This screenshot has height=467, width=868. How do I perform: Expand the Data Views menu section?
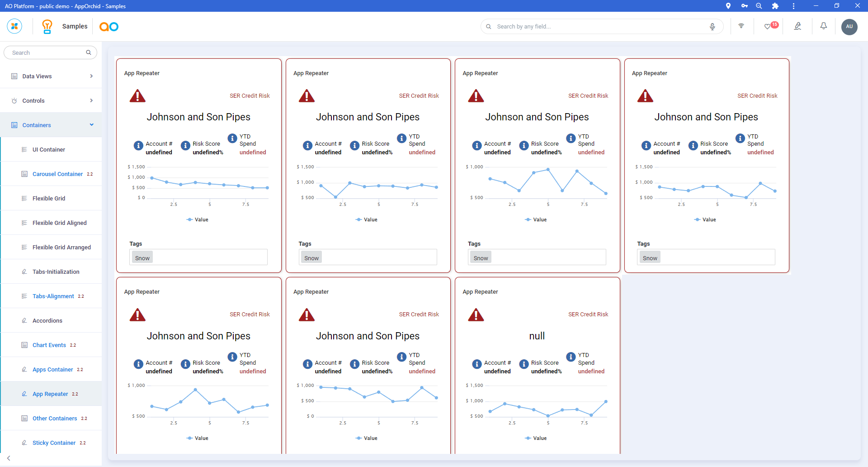(x=51, y=76)
